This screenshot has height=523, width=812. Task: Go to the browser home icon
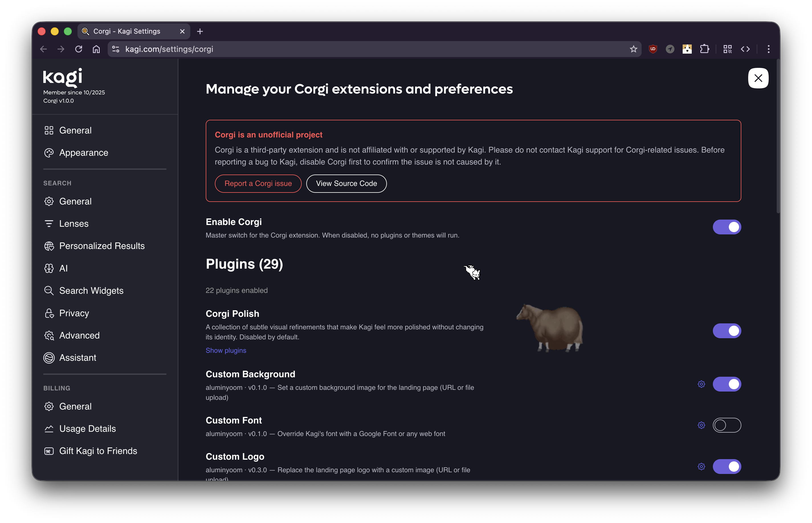(x=96, y=49)
